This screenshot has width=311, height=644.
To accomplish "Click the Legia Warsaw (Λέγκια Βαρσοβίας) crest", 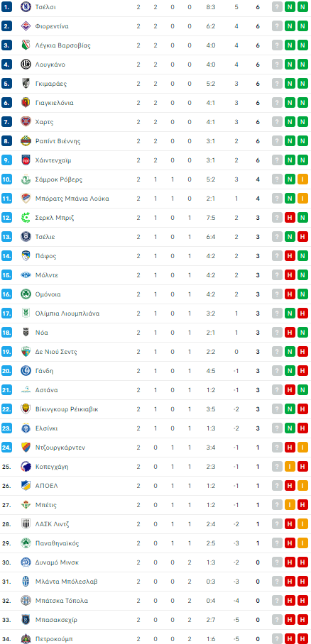I will pos(26,45).
